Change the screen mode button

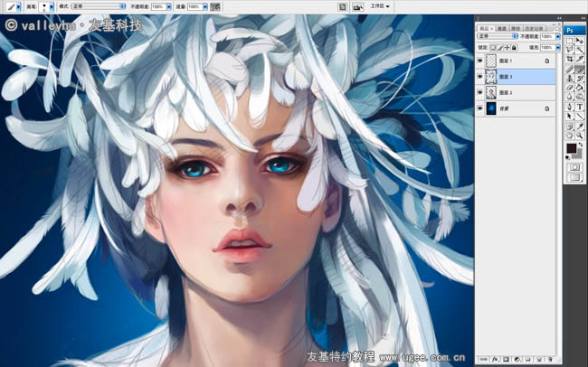point(574,177)
